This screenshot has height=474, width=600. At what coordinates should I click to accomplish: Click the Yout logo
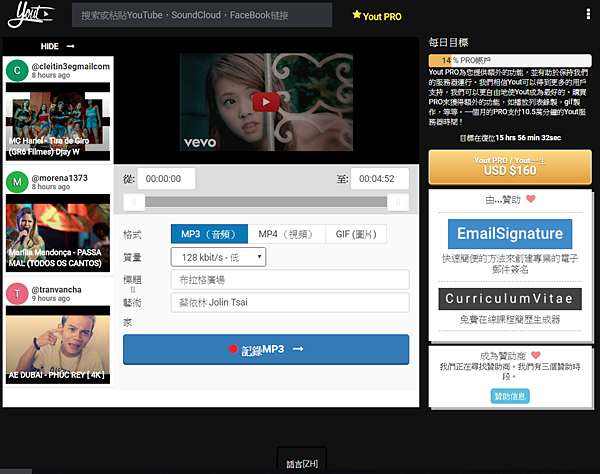pyautogui.click(x=31, y=15)
